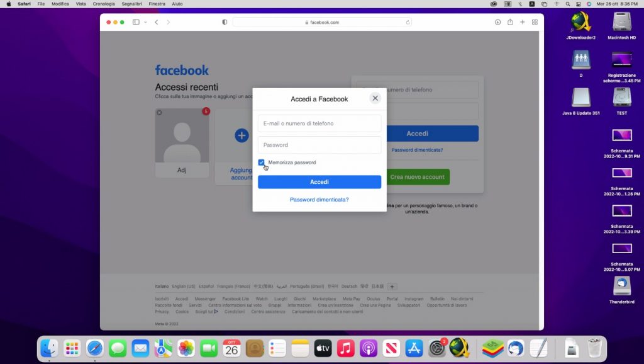The image size is (644, 364).
Task: Expand more languages with the plus button
Action: (392, 286)
